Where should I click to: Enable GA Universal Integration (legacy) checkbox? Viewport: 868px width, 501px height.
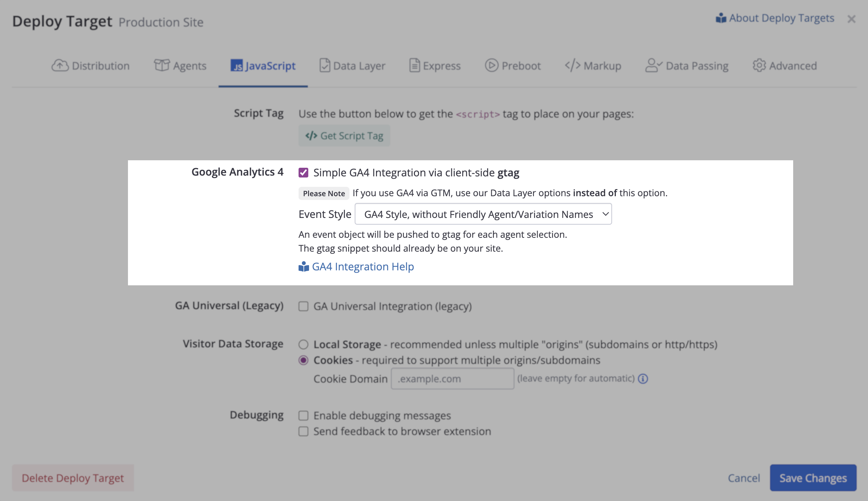pyautogui.click(x=303, y=306)
